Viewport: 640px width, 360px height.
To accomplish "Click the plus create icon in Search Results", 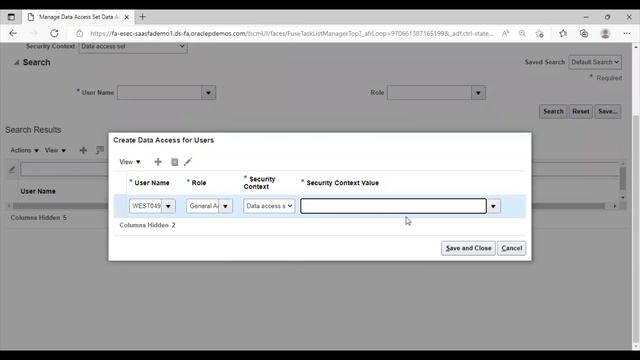I will click(x=83, y=150).
